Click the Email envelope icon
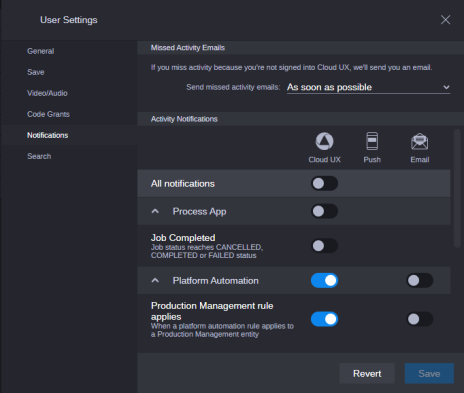This screenshot has width=464, height=393. (420, 142)
